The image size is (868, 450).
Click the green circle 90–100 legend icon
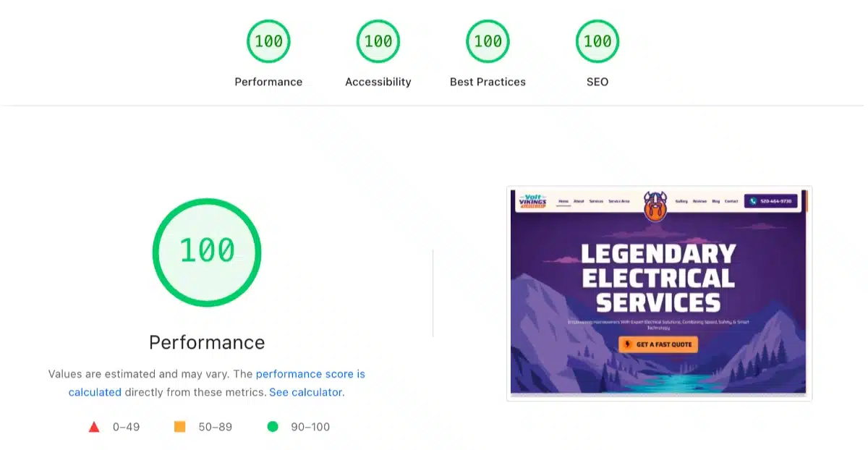(273, 427)
